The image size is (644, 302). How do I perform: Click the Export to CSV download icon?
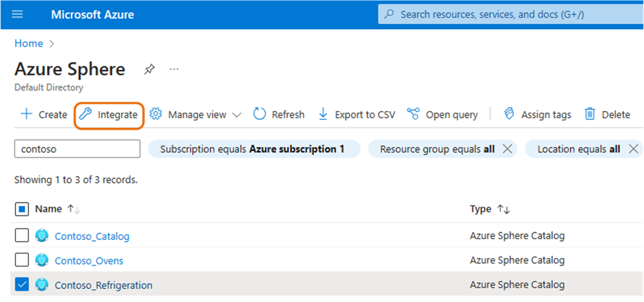coord(323,114)
